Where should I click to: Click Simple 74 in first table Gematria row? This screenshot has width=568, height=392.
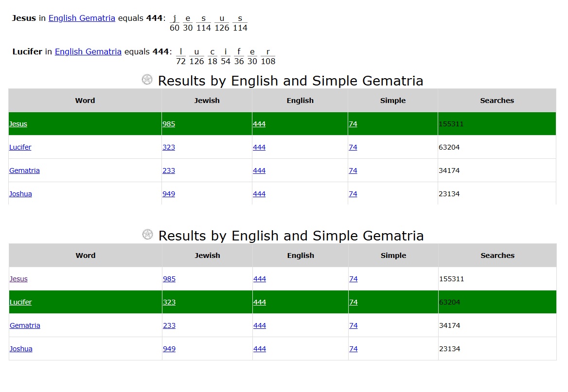[353, 170]
